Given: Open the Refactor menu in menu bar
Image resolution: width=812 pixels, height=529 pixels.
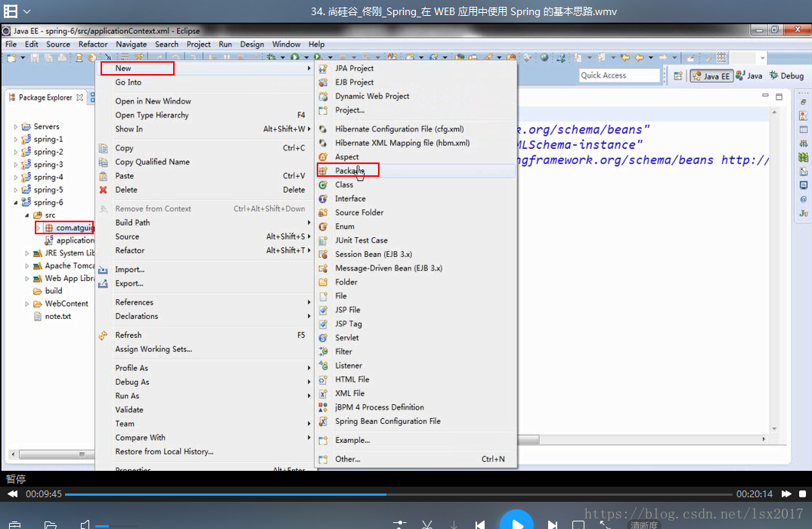Looking at the screenshot, I should (93, 45).
